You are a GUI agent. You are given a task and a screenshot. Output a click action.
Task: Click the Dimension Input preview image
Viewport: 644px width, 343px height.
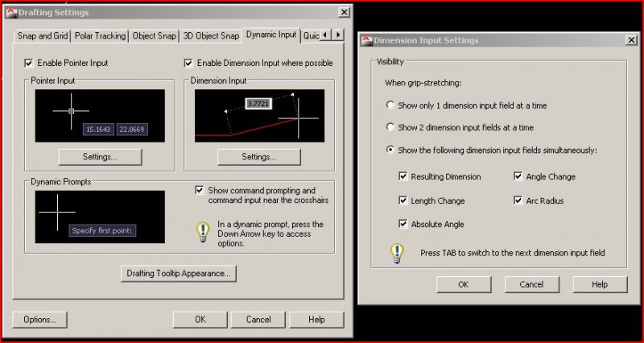click(x=259, y=116)
